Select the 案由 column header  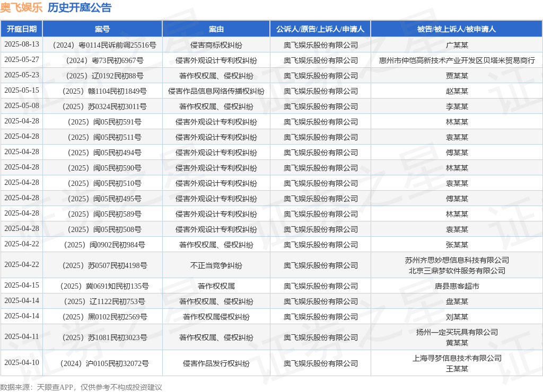216,29
